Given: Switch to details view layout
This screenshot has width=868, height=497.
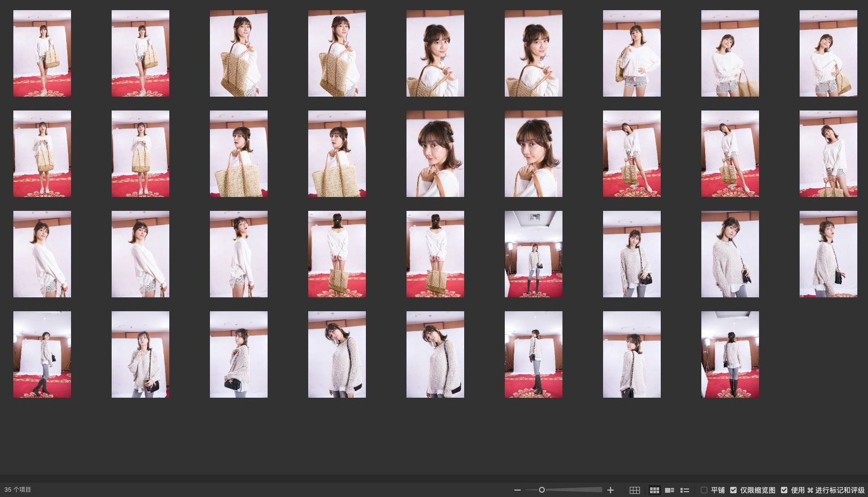Looking at the screenshot, I should (669, 490).
